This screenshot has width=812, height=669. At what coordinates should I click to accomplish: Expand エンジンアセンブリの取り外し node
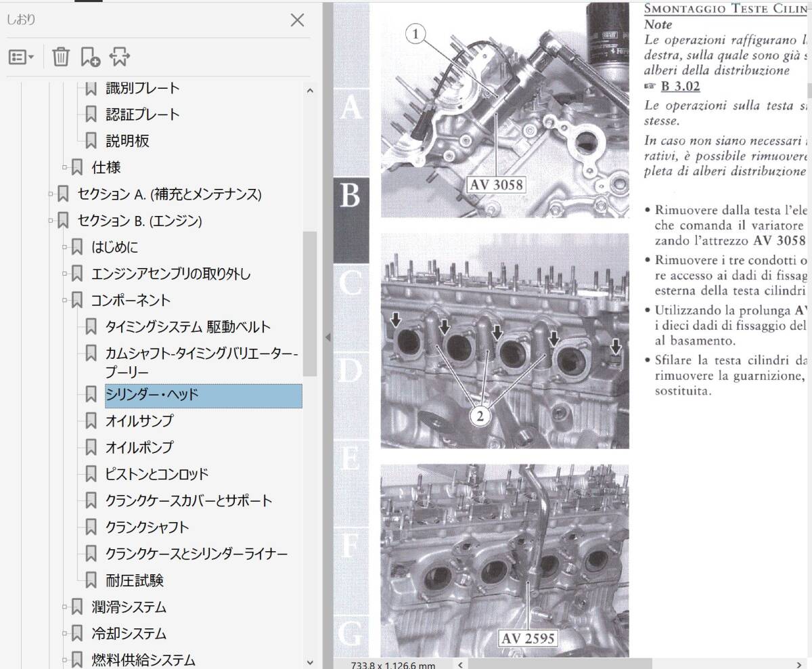point(66,274)
